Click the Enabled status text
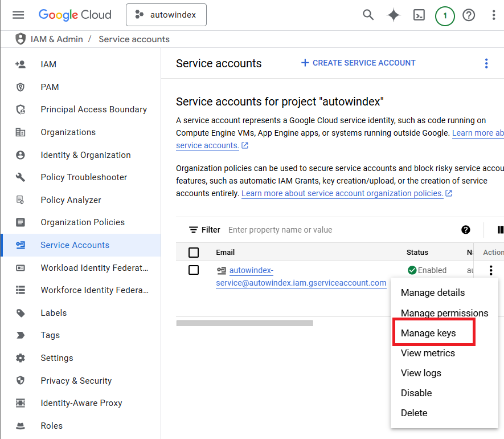Screen dimensions: 504x439 432,270
